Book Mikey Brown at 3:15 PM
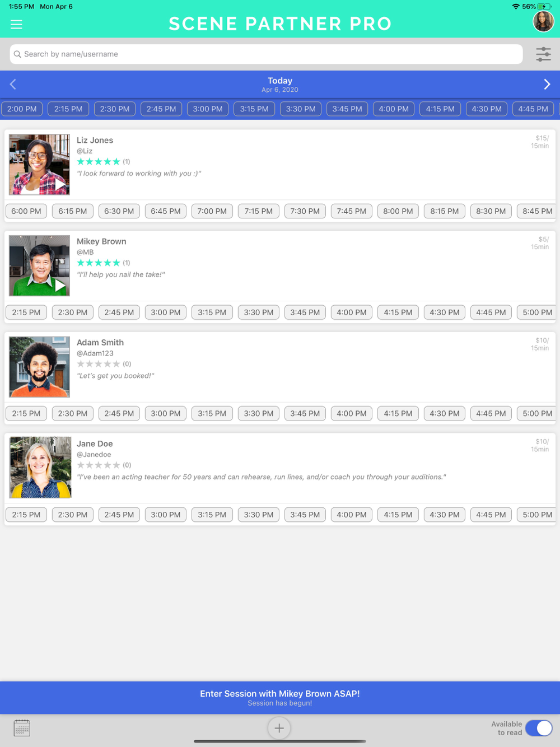The height and width of the screenshot is (747, 560). coord(212,312)
